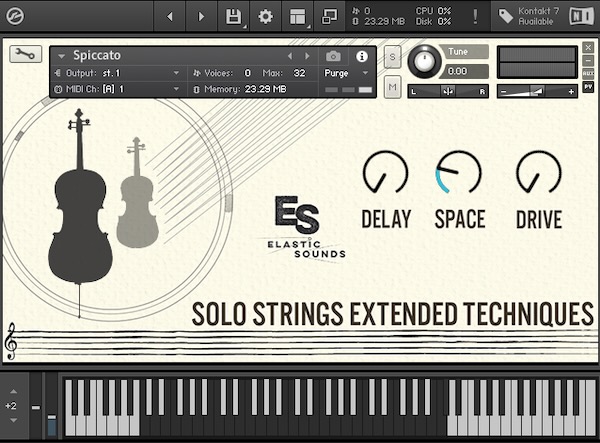Expand the Spiccato instrument name arrow
The height and width of the screenshot is (443, 600).
(x=62, y=56)
